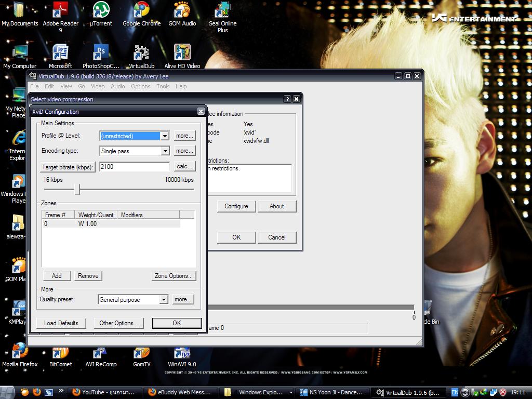The width and height of the screenshot is (532, 399).
Task: Open the GOM Audio desktop shortcut
Action: [x=182, y=14]
